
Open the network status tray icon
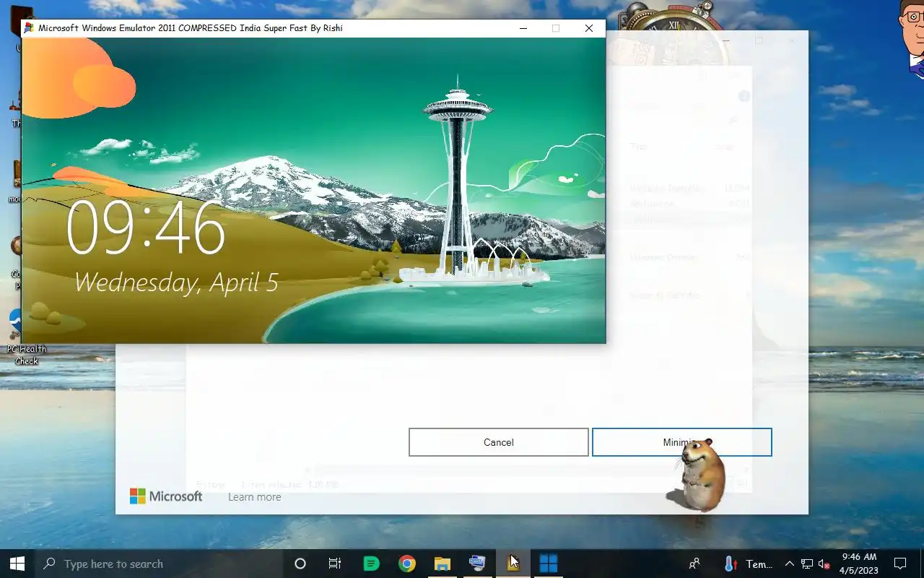[807, 564]
